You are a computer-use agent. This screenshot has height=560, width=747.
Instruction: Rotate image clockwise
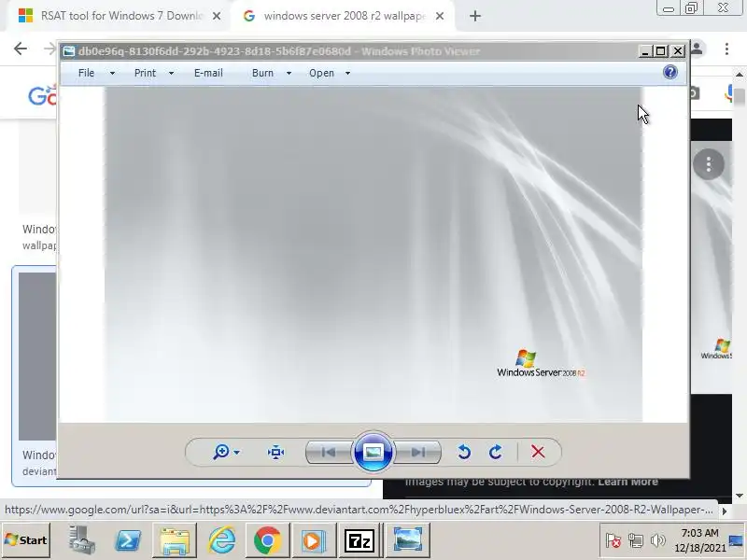click(x=496, y=452)
